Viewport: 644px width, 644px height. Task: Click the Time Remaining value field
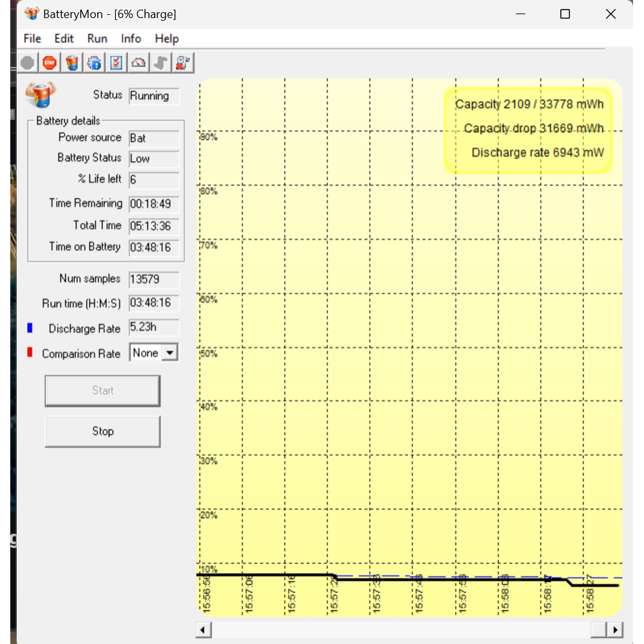[154, 204]
